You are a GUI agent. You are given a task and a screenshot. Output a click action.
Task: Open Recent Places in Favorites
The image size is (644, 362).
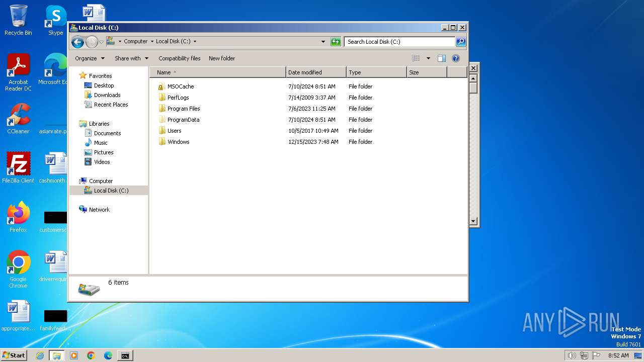tap(111, 105)
